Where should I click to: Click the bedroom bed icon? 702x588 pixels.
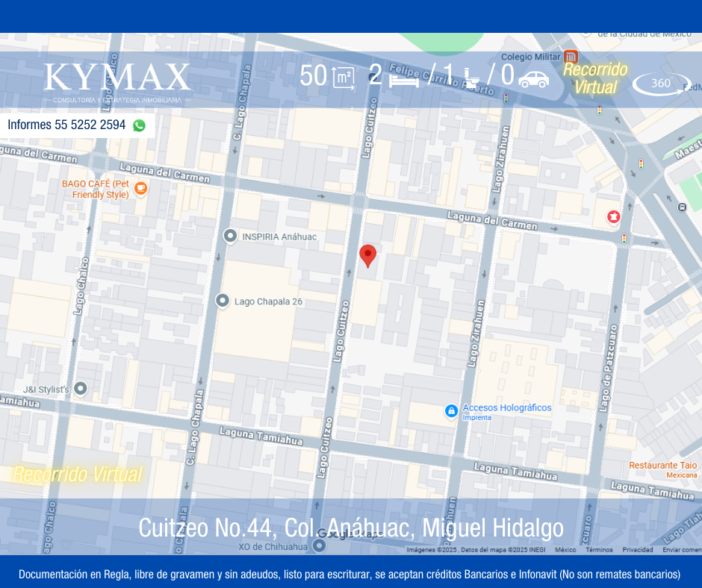pos(404,79)
